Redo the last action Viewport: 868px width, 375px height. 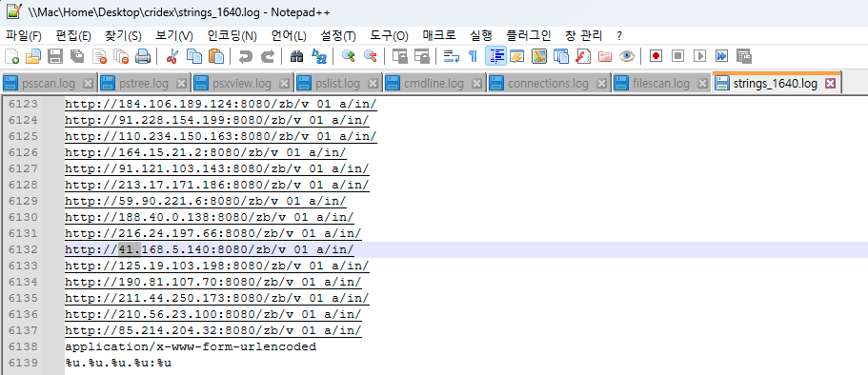click(268, 56)
